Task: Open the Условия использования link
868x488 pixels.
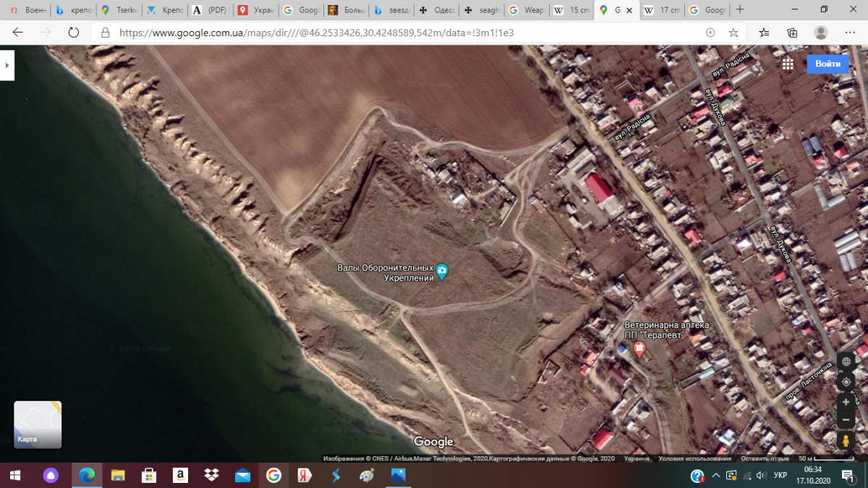Action: pyautogui.click(x=694, y=458)
